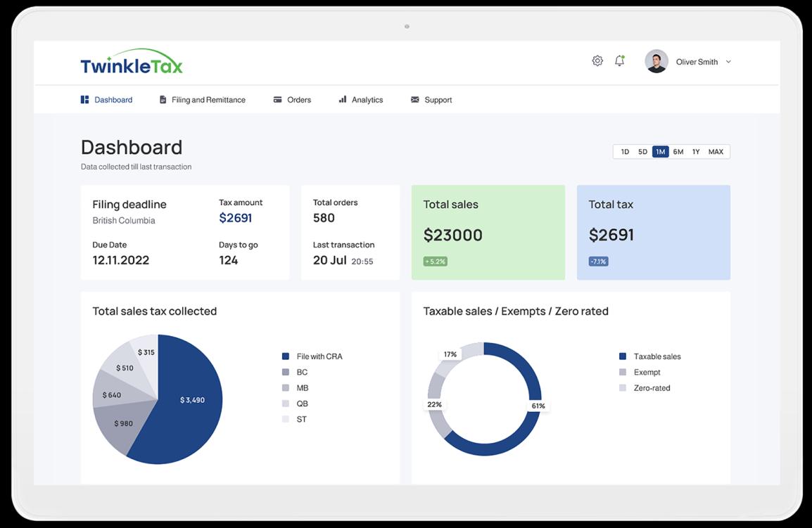Click the Taxable sales legend swatch
812x528 pixels.
[x=623, y=356]
